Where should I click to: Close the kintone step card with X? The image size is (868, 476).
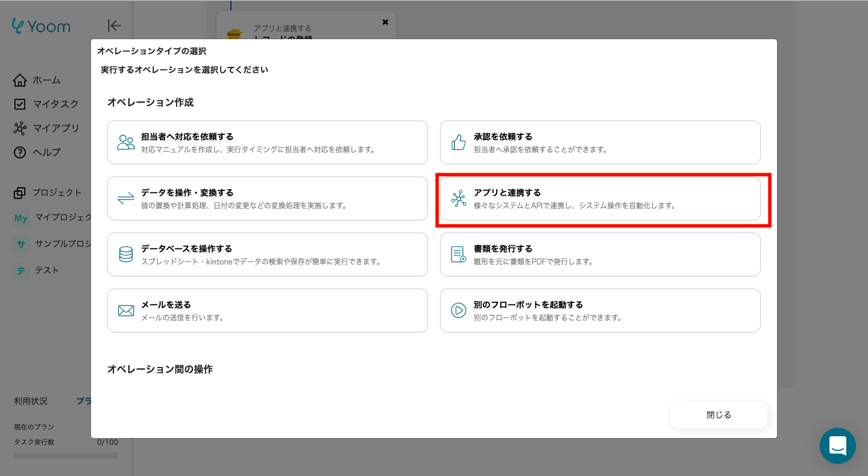pyautogui.click(x=385, y=22)
